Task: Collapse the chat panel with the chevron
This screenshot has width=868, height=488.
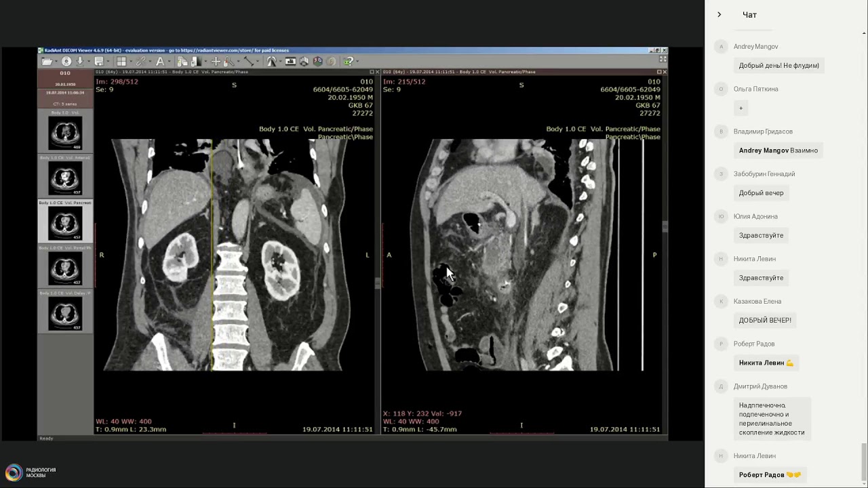Action: tap(719, 14)
